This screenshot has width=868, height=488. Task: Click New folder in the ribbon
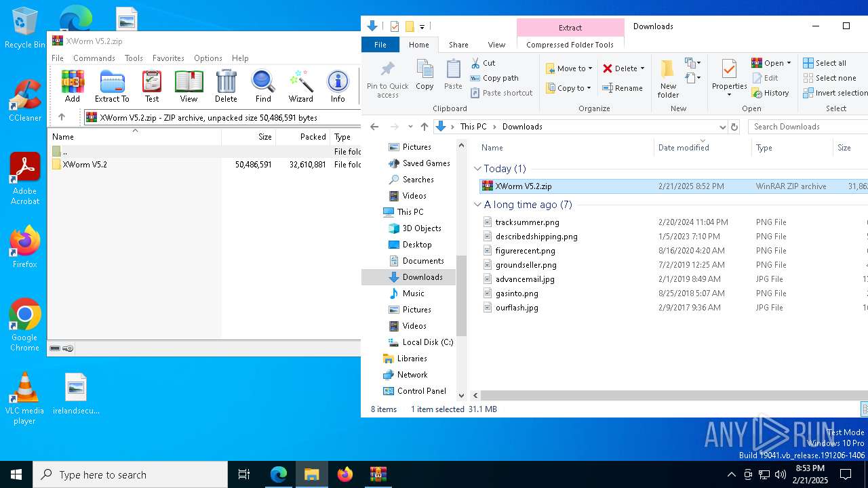pos(668,79)
